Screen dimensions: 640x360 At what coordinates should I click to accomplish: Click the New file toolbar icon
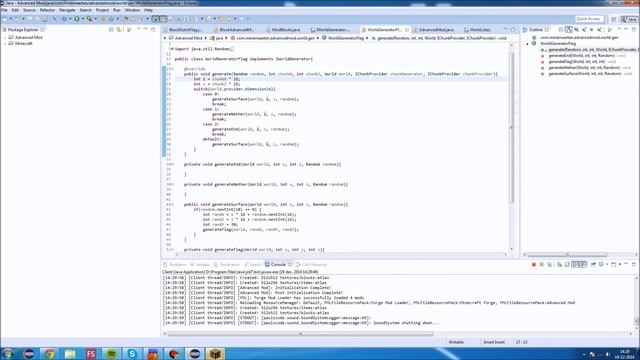(5, 19)
